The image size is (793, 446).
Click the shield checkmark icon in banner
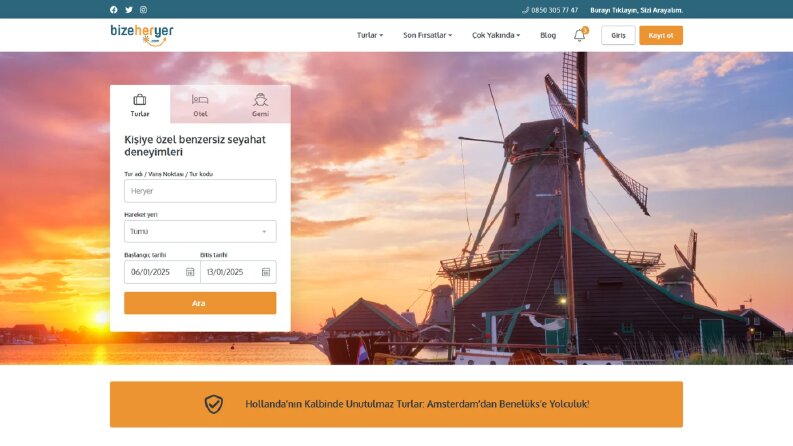pos(213,404)
